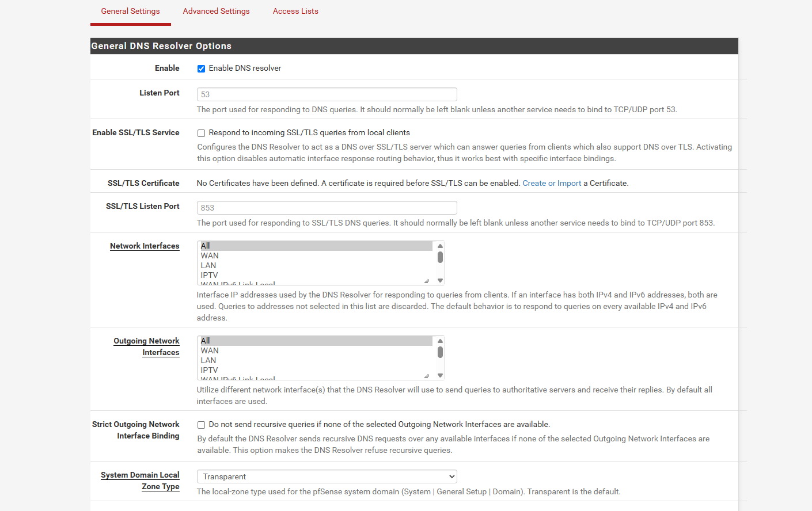Open the Access Lists tab
This screenshot has width=812, height=511.
click(x=295, y=12)
